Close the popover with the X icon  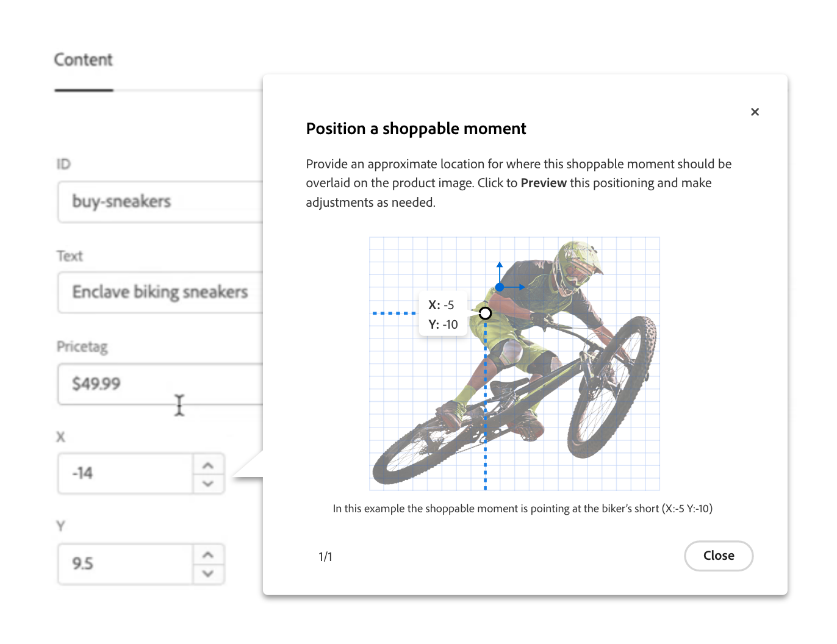755,112
